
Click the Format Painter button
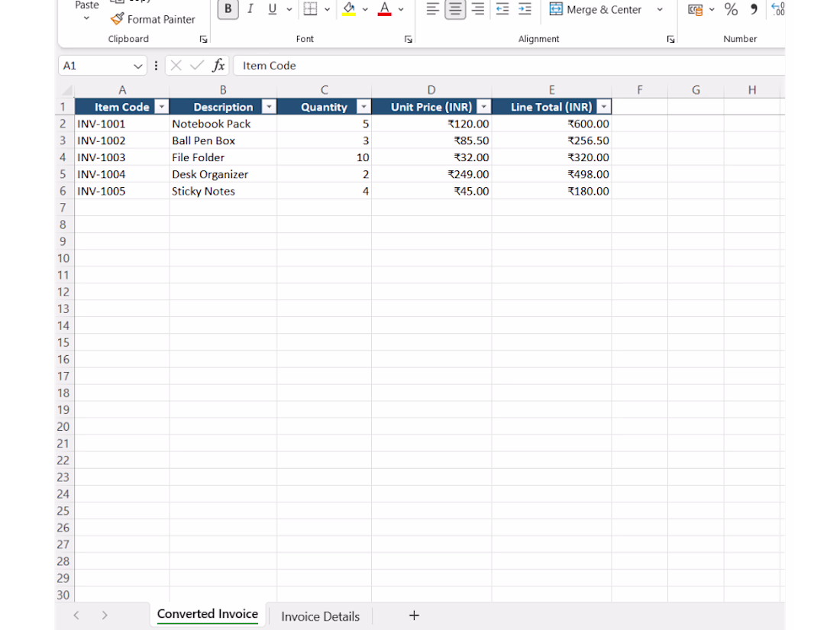point(153,19)
